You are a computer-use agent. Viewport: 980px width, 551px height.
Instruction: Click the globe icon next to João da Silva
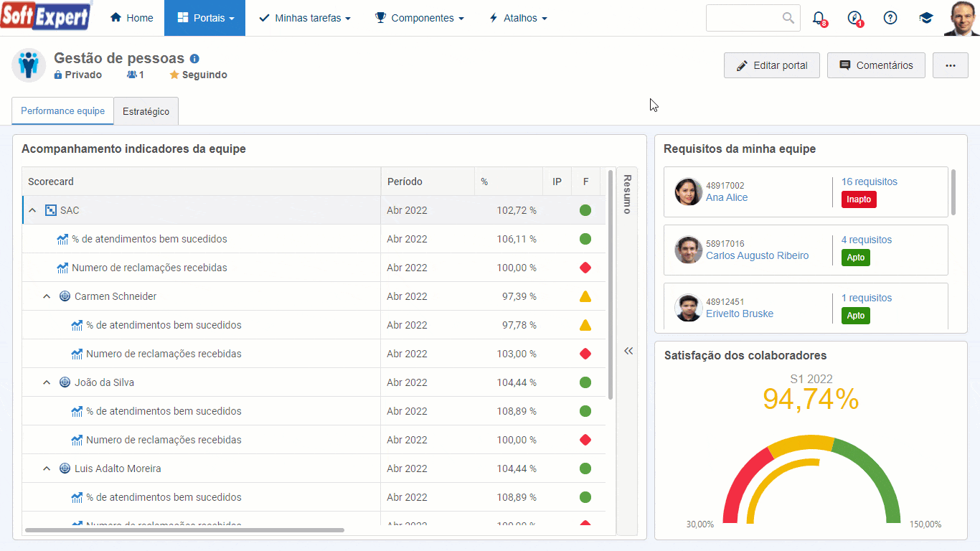(x=65, y=382)
